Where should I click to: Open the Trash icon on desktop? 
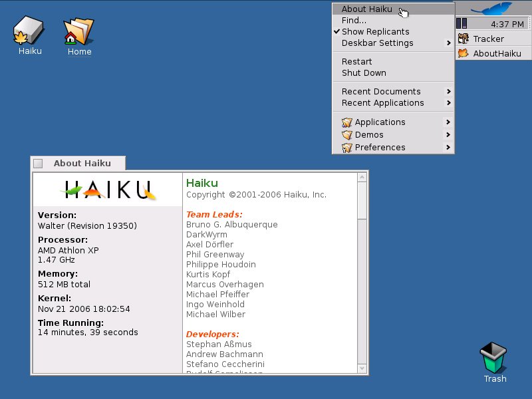(493, 358)
